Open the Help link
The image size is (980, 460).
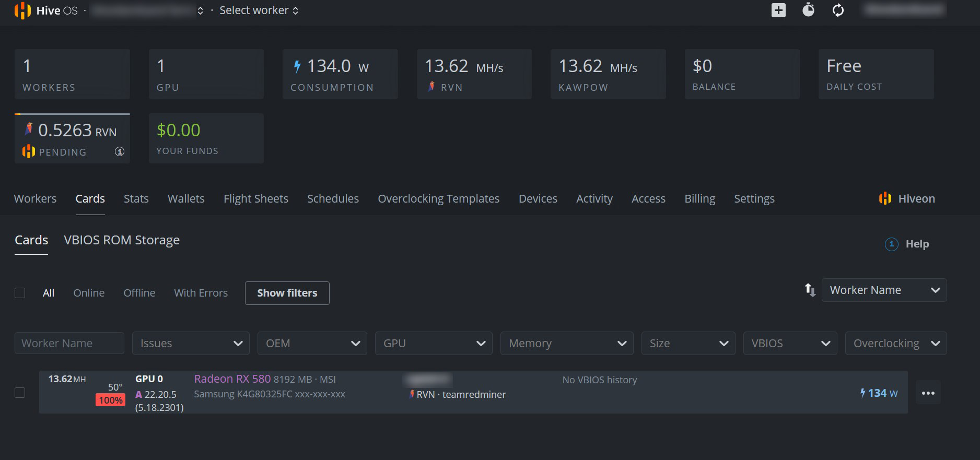tap(917, 244)
